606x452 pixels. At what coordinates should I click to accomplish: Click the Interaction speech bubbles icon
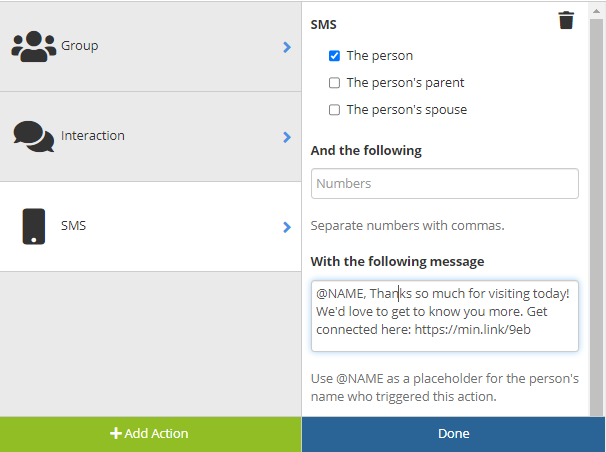pos(34,136)
